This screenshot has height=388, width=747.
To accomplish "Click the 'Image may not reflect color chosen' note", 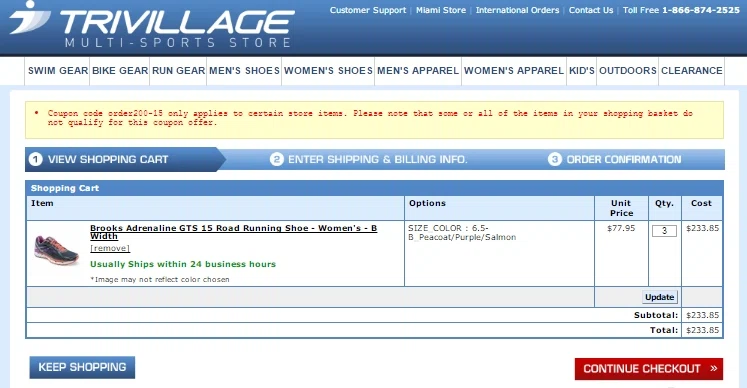I will coord(160,280).
